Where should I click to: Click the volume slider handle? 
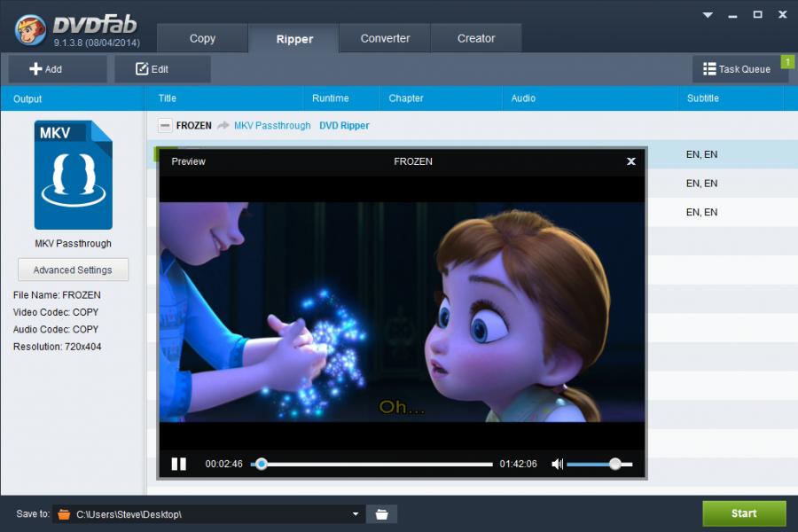pyautogui.click(x=615, y=464)
